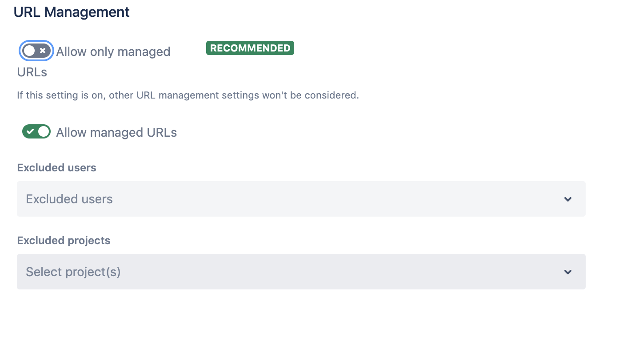
Task: Click the checkmark icon inside the green toggle
Action: pos(30,132)
